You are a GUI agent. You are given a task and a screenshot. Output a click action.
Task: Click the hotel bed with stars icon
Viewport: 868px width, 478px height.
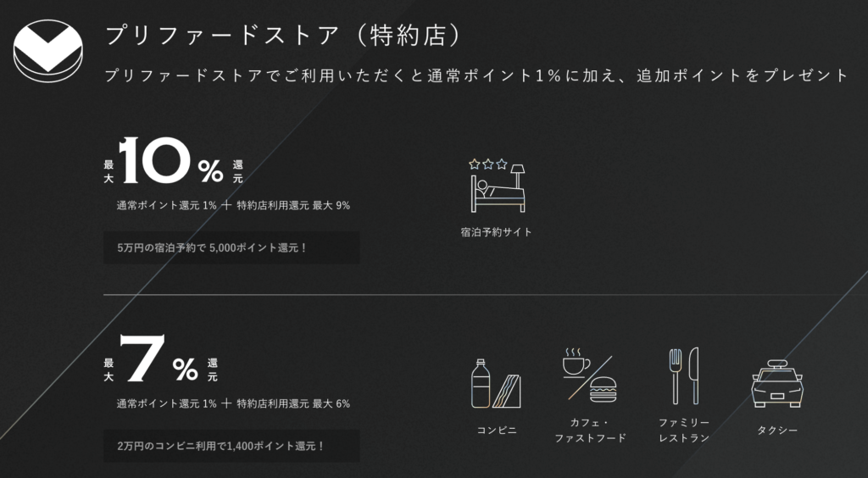498,185
